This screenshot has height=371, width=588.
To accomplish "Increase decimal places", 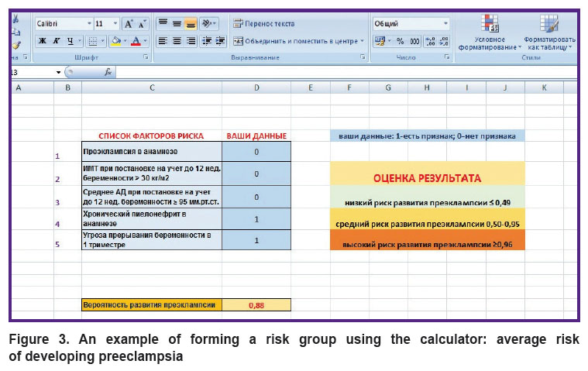I will pyautogui.click(x=430, y=41).
